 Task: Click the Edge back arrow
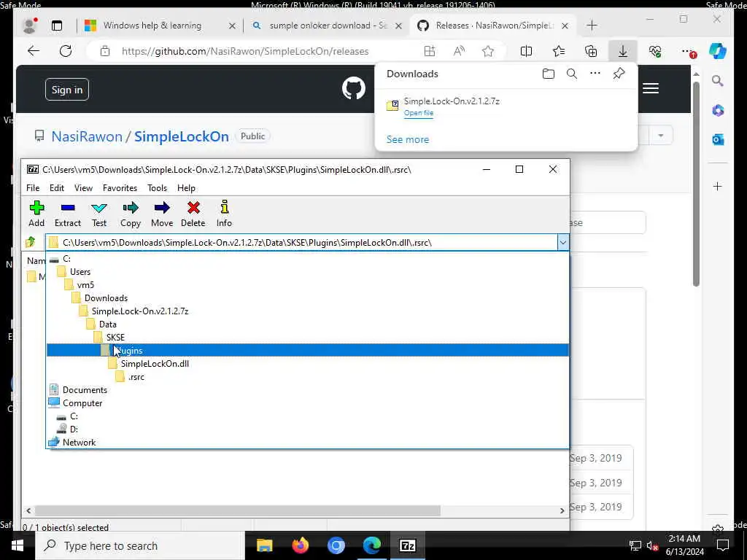34,51
